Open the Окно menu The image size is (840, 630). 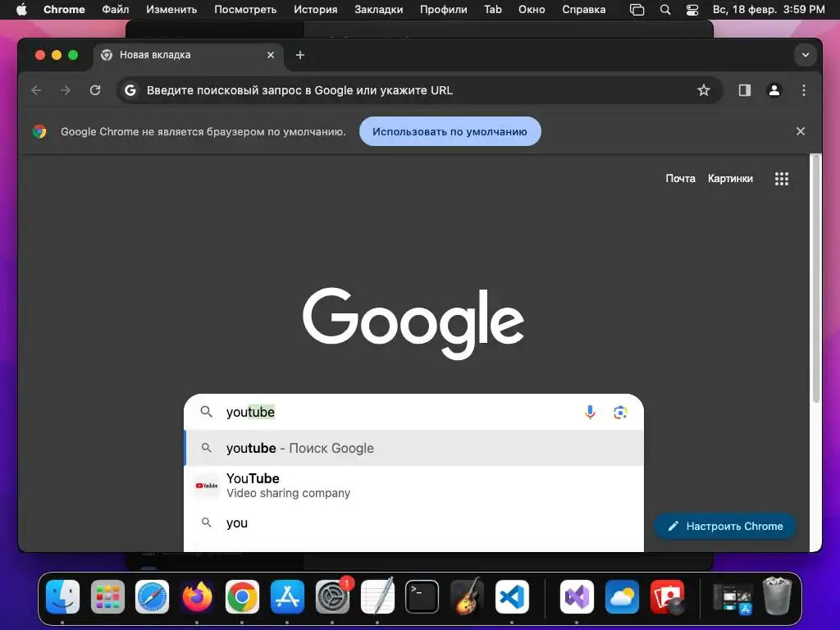coord(532,10)
